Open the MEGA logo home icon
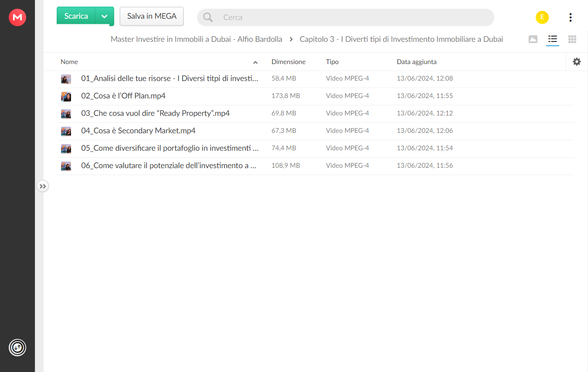Screen dimensions: 588x372 pos(17,17)
